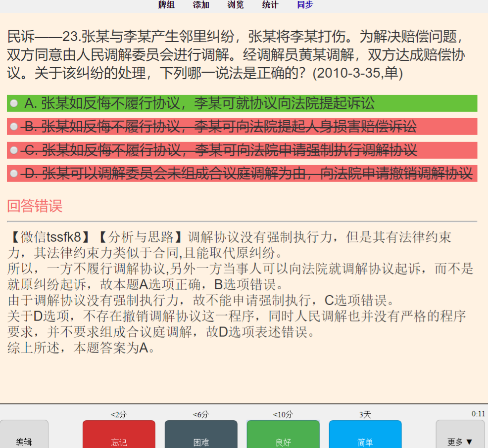Click the 编辑 edit button
The height and width of the screenshot is (448, 488).
pyautogui.click(x=24, y=434)
